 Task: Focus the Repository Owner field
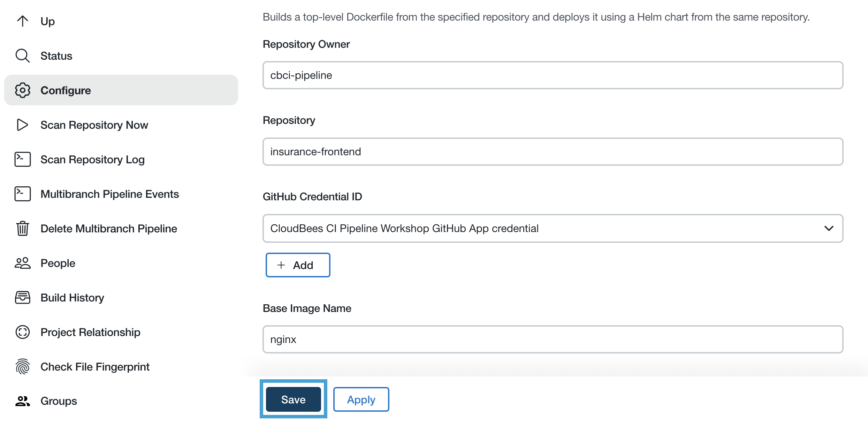(x=553, y=75)
